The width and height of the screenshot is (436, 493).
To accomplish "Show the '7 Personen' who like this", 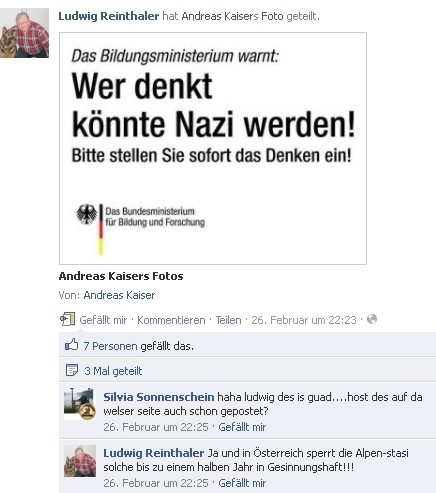I will pyautogui.click(x=110, y=346).
